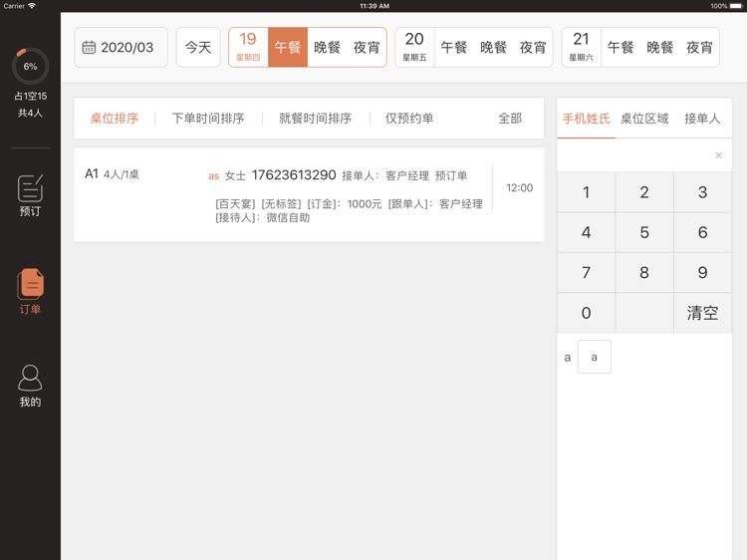
Task: Tap keypad digit 5
Action: (x=644, y=232)
